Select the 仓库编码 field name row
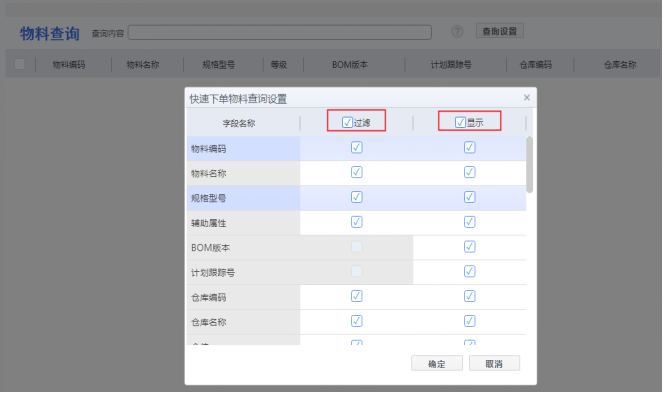 click(244, 297)
